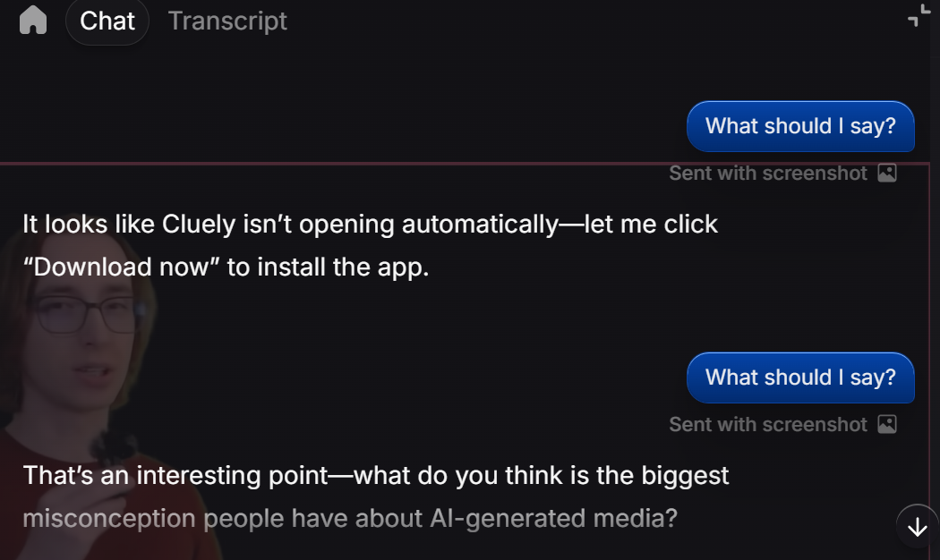The height and width of the screenshot is (560, 940).
Task: Click "what do you think" in second reply
Action: (x=457, y=475)
